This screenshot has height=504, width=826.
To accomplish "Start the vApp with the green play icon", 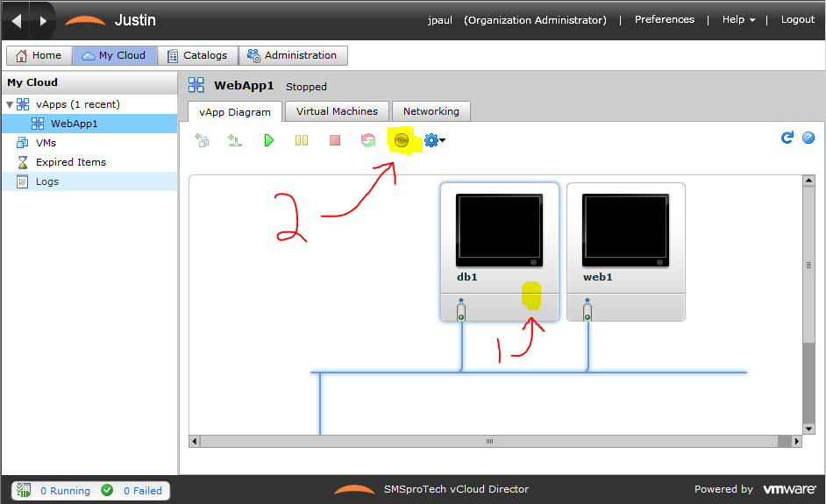I will click(x=268, y=140).
